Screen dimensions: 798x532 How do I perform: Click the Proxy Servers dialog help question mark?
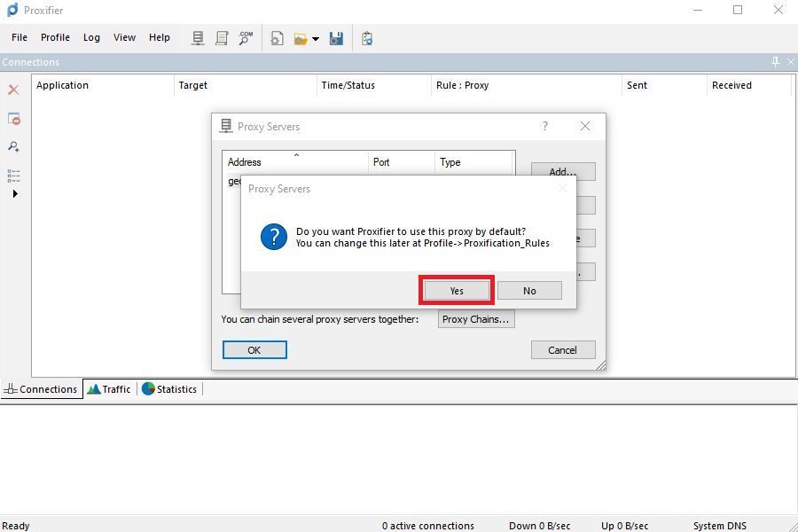click(545, 126)
